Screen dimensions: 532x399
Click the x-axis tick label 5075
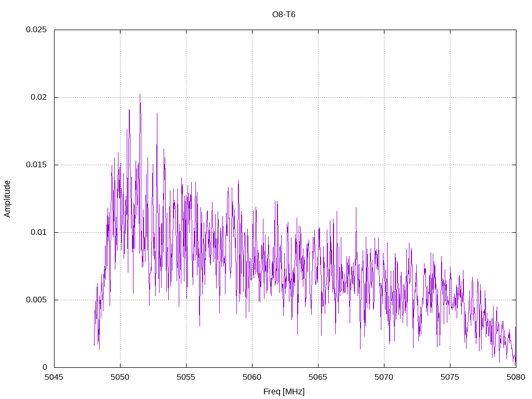coord(450,377)
